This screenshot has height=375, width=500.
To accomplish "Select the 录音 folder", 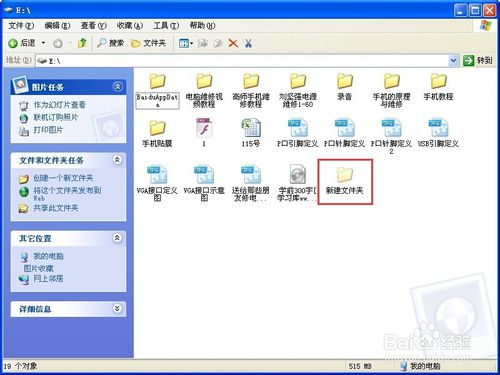I will coord(345,87).
